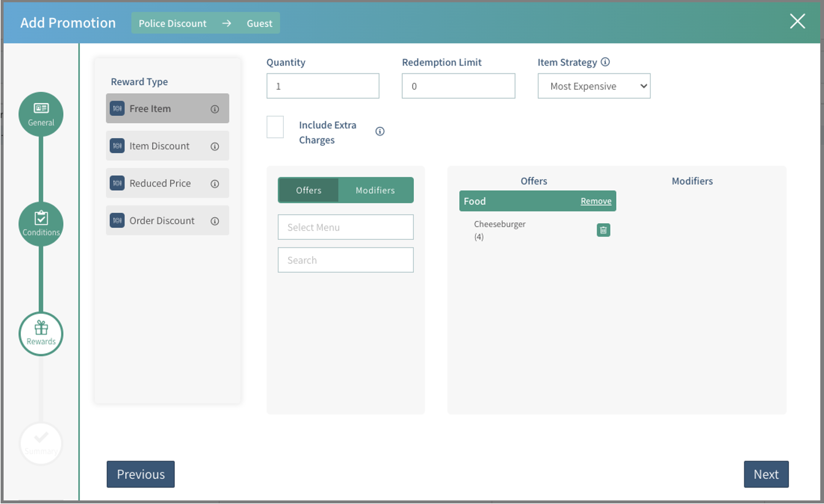Click the Redemption Limit field

(x=458, y=86)
